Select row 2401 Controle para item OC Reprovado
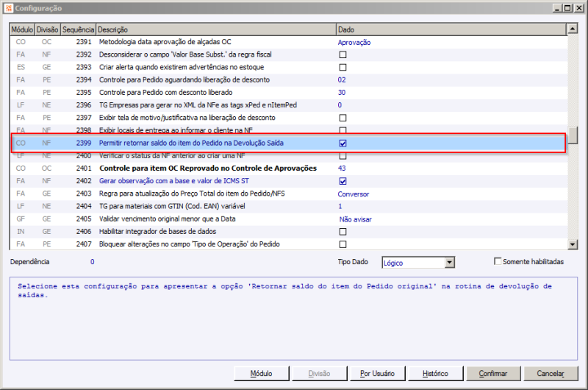 tap(289, 169)
